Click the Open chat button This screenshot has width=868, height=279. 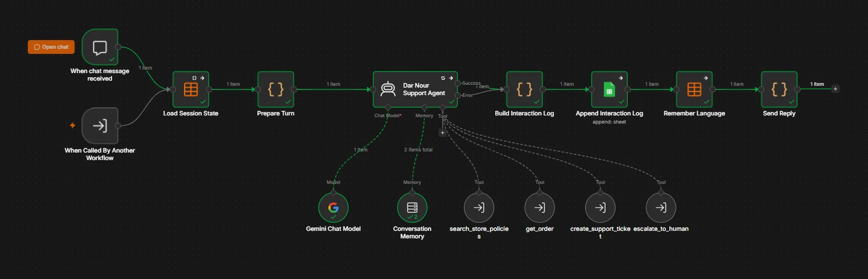click(x=51, y=47)
